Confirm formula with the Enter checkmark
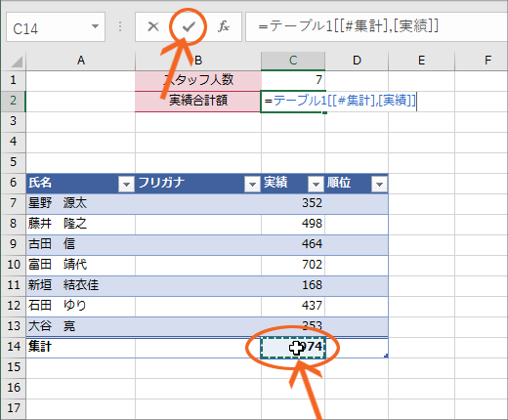 (189, 26)
